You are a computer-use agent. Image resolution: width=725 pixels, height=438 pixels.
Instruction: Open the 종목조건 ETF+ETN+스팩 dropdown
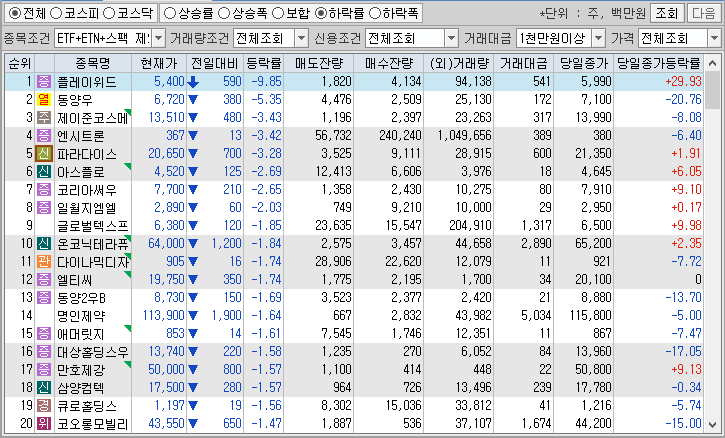[x=159, y=38]
